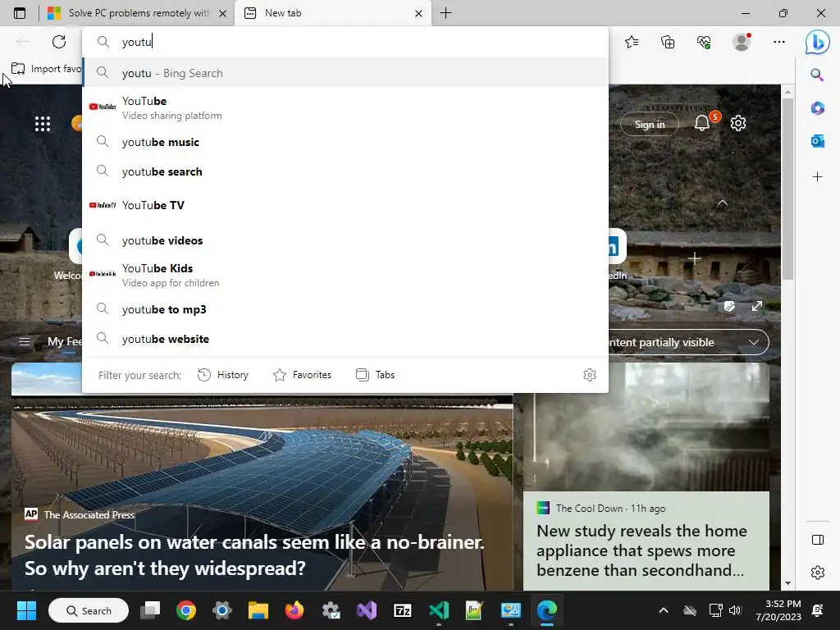Choose the YouTube TV suggestion
This screenshot has width=840, height=630.
pos(345,205)
